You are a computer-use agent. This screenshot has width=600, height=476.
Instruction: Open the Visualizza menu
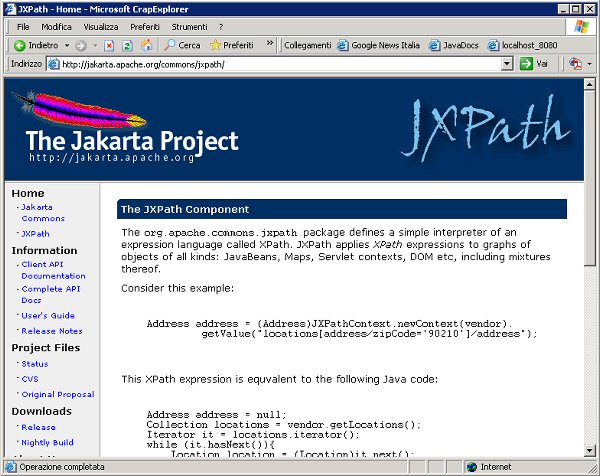coord(101,27)
